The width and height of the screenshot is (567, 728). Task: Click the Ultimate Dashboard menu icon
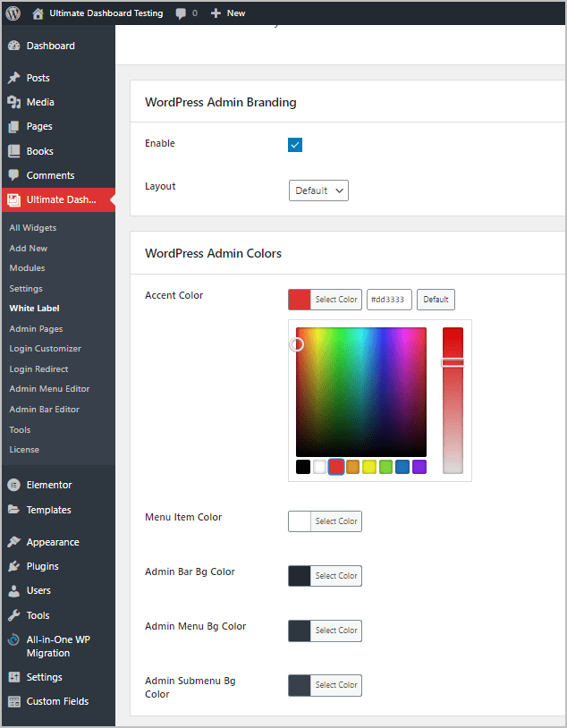pos(14,199)
